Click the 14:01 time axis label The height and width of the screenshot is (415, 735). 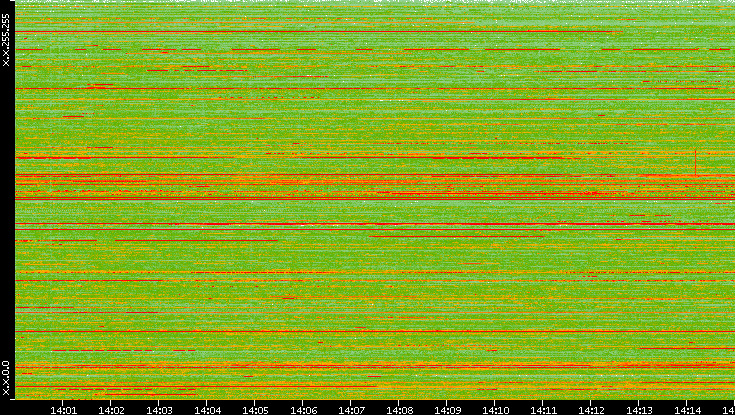click(x=63, y=410)
